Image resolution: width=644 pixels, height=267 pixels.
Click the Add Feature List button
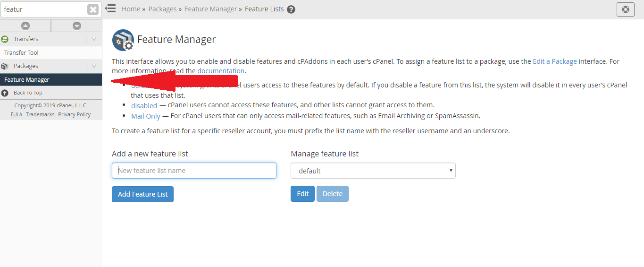(142, 194)
